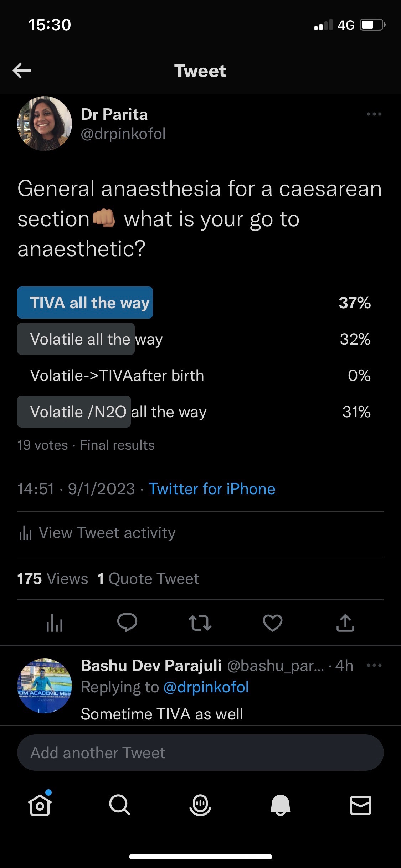Tap the @drpinkofol mention in the reply
This screenshot has width=401, height=868.
[206, 687]
